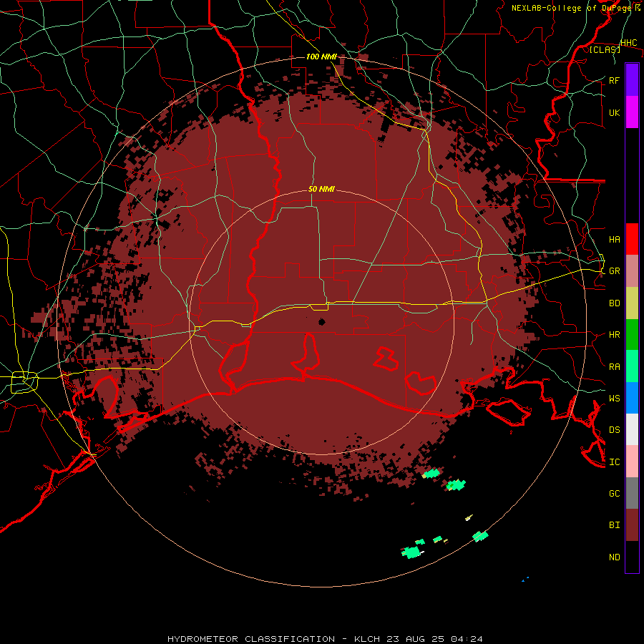Click the black radar site dot at coverage center
The height and width of the screenshot is (644, 644).
click(321, 321)
